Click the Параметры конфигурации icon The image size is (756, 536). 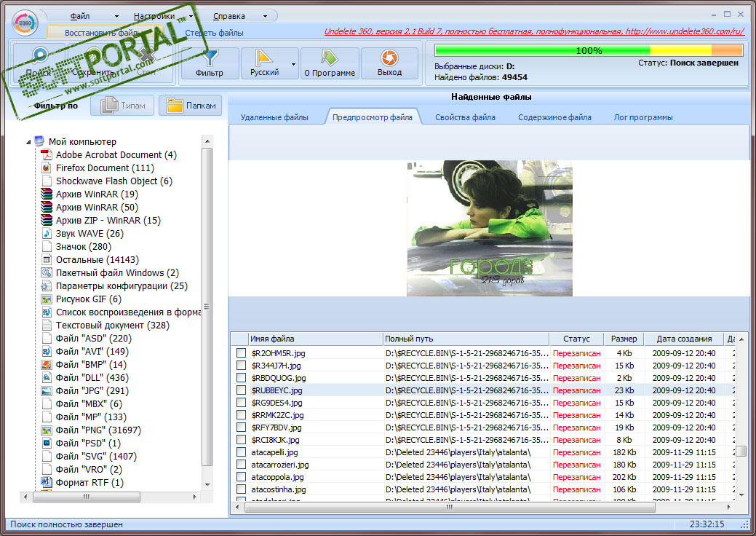(47, 285)
